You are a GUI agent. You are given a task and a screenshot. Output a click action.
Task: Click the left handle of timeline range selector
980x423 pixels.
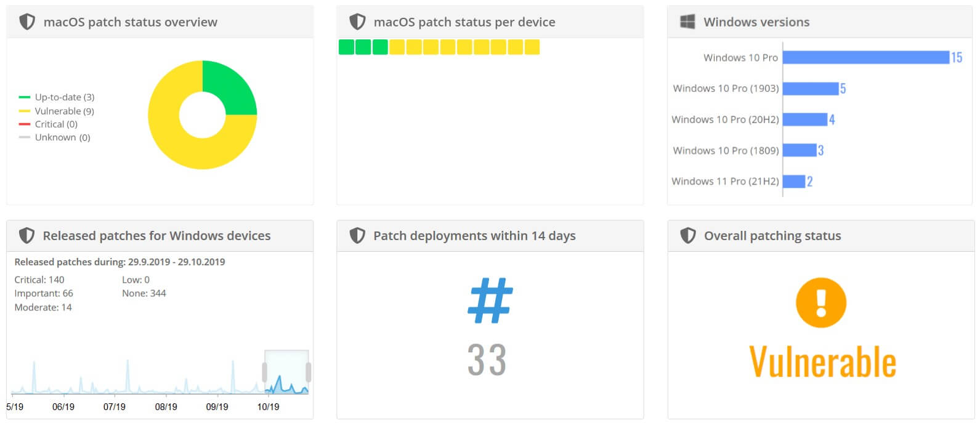(x=265, y=372)
